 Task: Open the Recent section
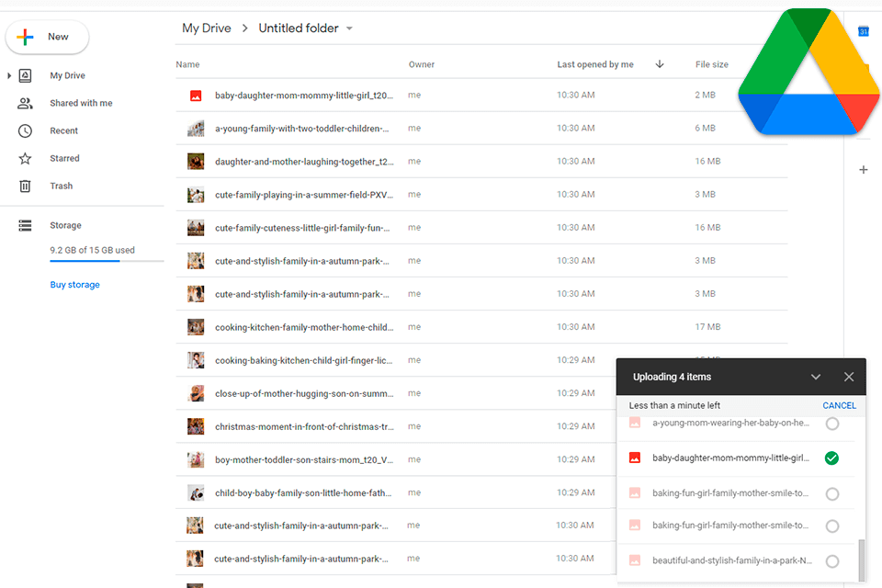point(63,130)
